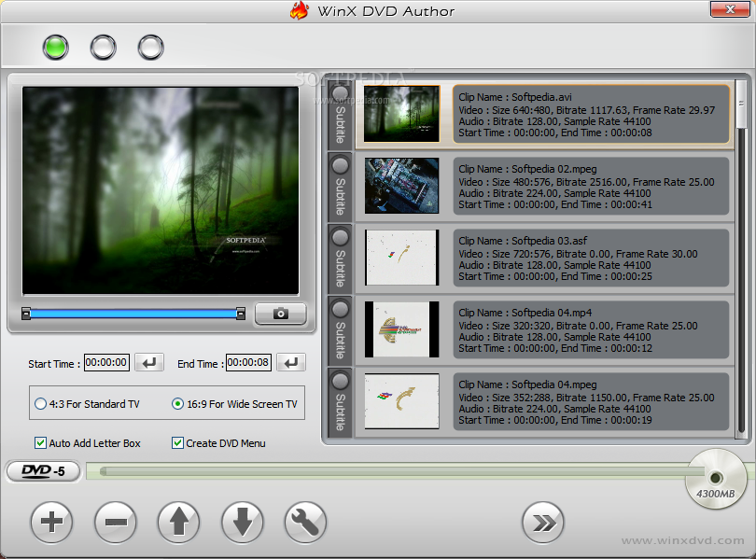Screen dimensions: 756x559
Task: Click the right trim handle on preview slider
Action: (241, 314)
